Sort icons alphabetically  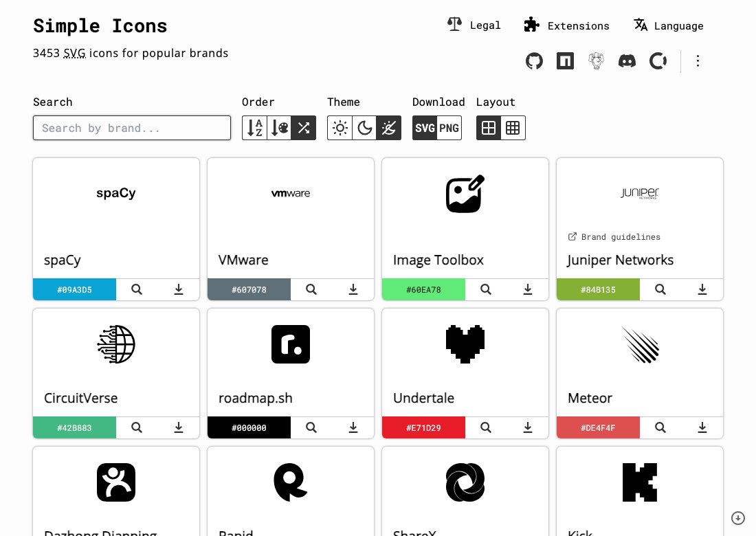tap(254, 128)
